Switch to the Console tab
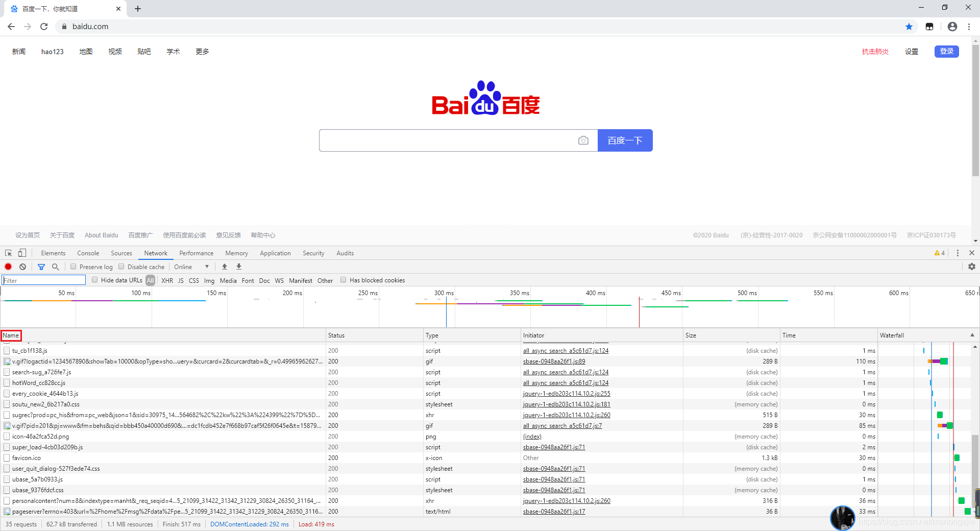Screen dimensions: 980x531 tap(88, 253)
